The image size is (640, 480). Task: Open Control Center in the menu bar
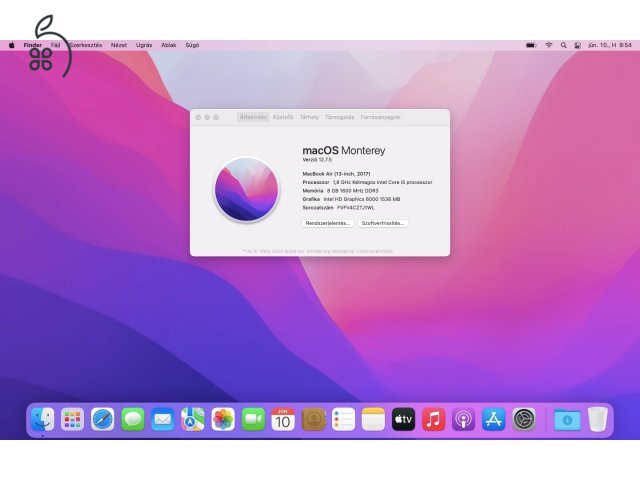[578, 45]
